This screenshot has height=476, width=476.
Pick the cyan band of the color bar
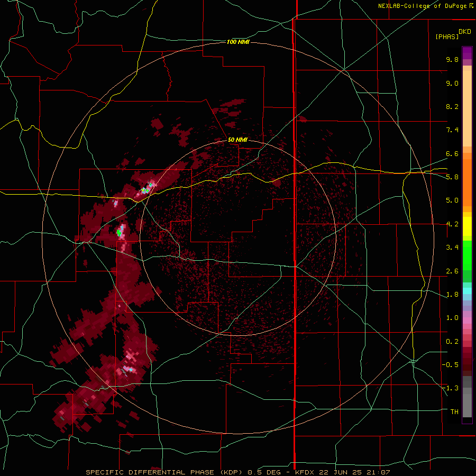point(467,291)
